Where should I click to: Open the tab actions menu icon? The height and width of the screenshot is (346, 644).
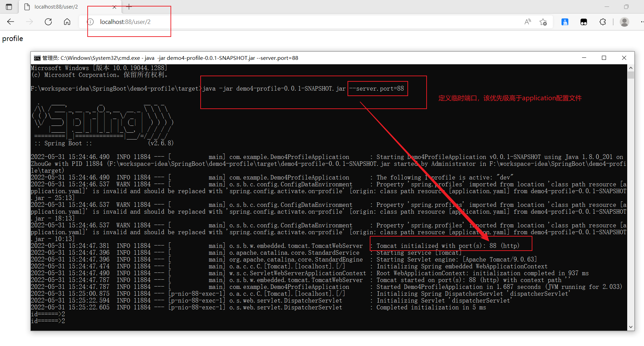(x=9, y=6)
